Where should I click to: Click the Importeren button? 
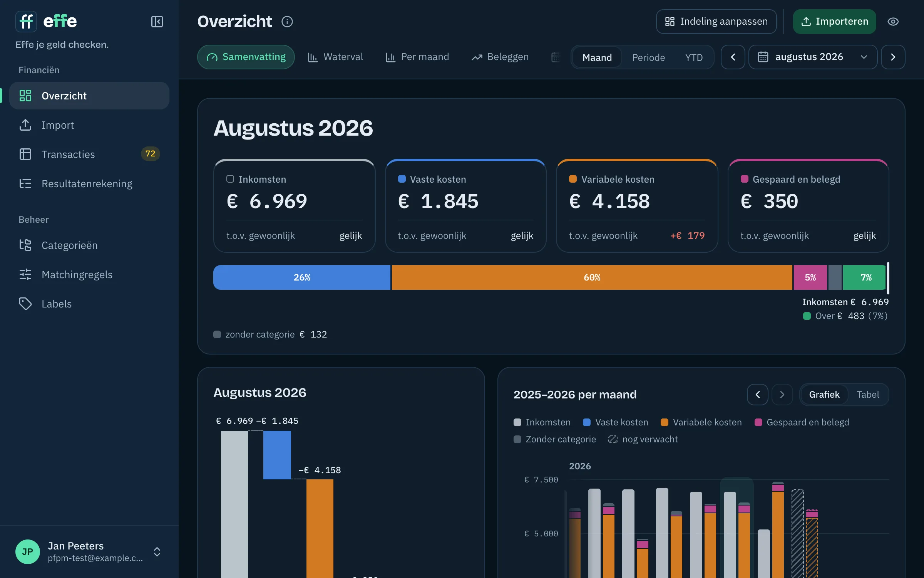coord(834,22)
